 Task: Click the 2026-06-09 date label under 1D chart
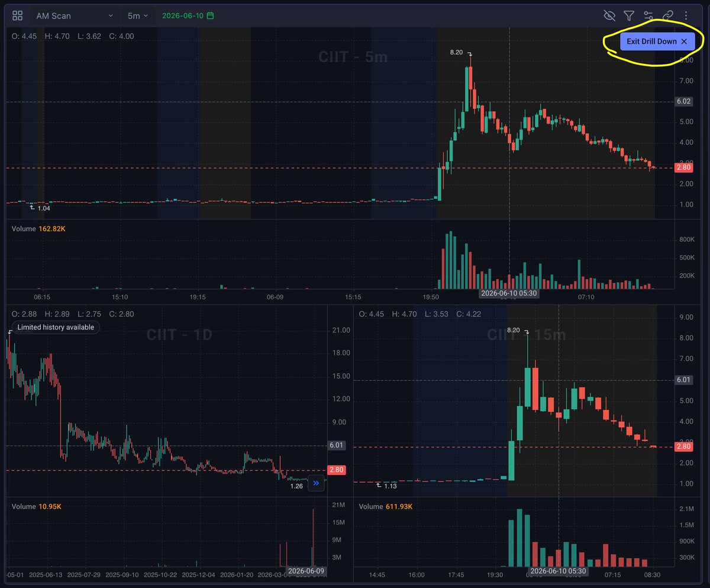306,571
